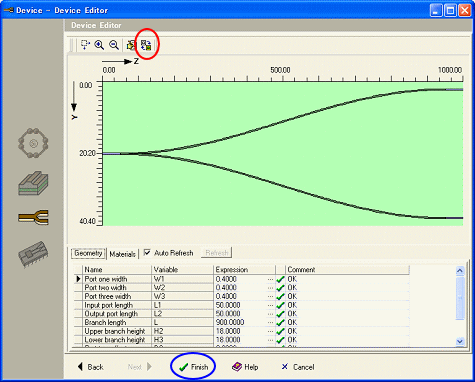The height and width of the screenshot is (382, 475).
Task: Click the Back button
Action: click(x=90, y=367)
